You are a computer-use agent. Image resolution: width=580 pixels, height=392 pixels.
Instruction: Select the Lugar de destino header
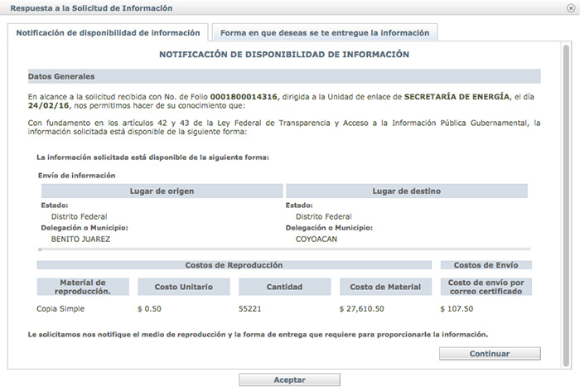click(x=406, y=191)
